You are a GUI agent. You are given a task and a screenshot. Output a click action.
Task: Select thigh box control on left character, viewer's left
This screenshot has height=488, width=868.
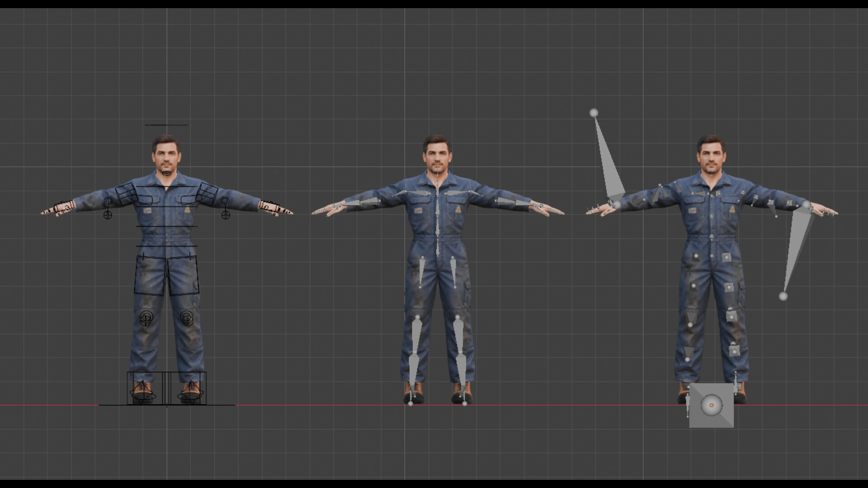[150, 275]
